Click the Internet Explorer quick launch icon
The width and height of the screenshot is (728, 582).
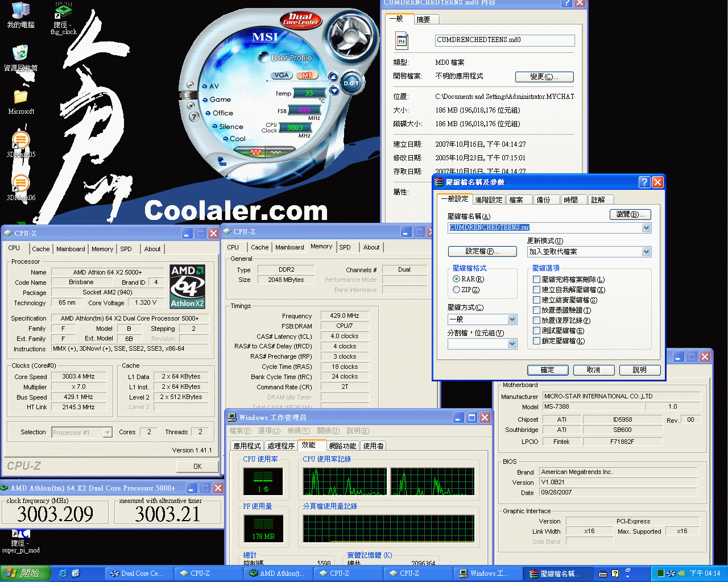(x=63, y=573)
